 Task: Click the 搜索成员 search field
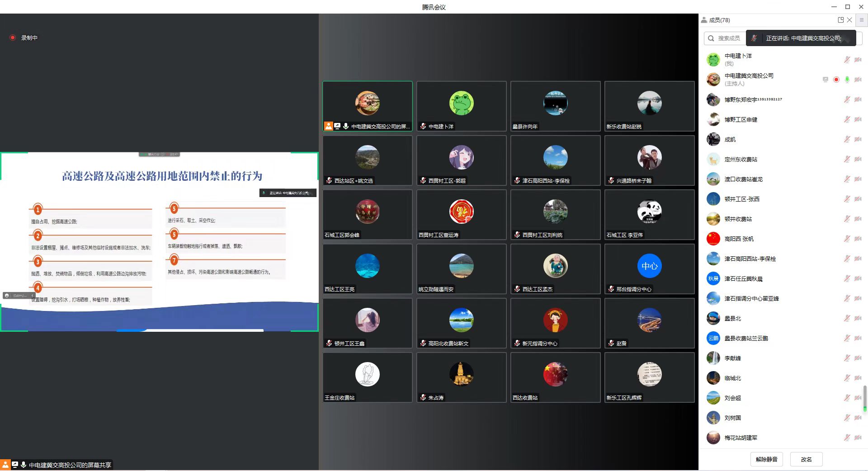(728, 38)
